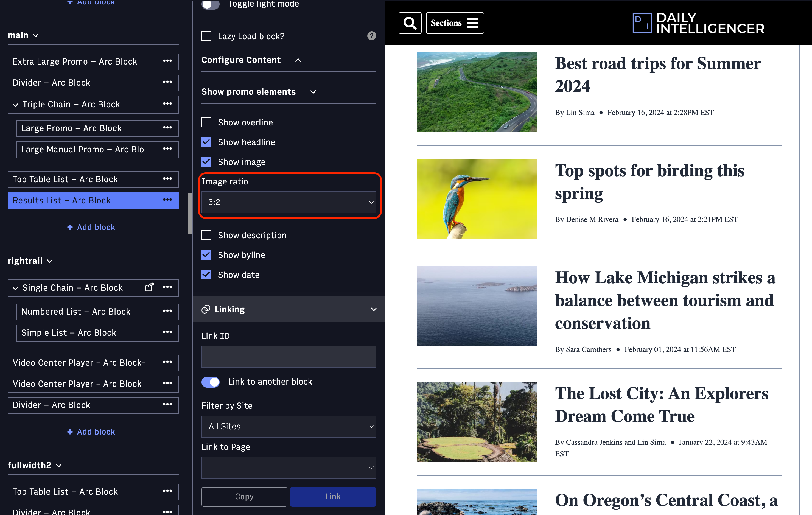This screenshot has height=515, width=812.
Task: Check the Show overline checkbox
Action: 206,122
